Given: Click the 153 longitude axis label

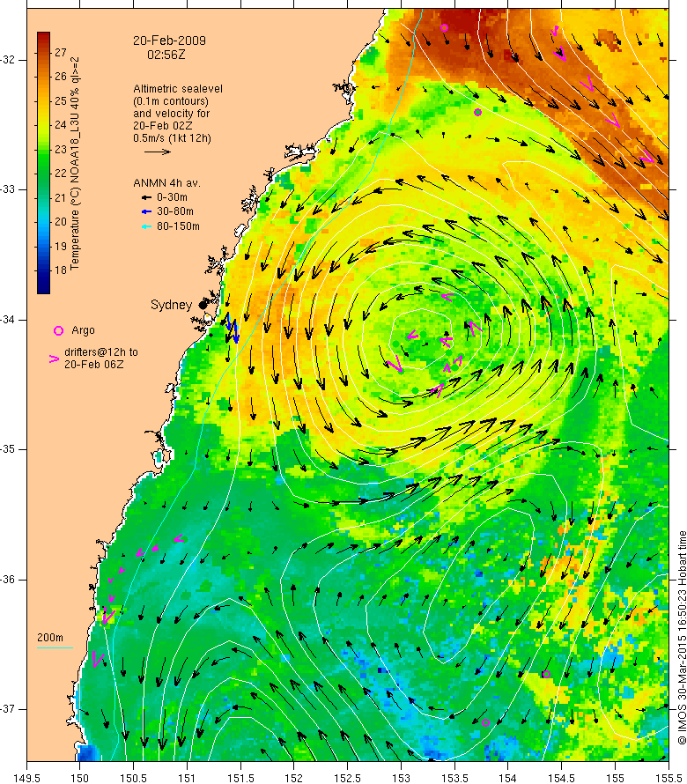Looking at the screenshot, I should [x=401, y=778].
